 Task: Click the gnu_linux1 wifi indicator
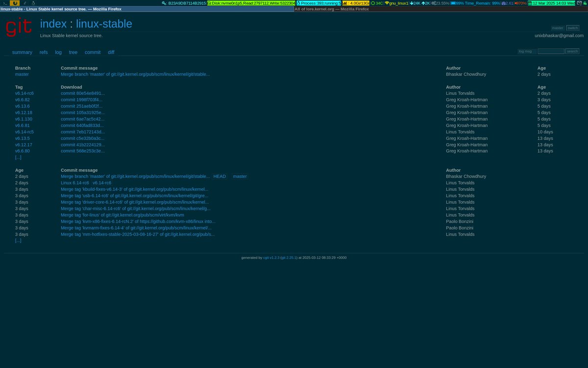click(396, 3)
